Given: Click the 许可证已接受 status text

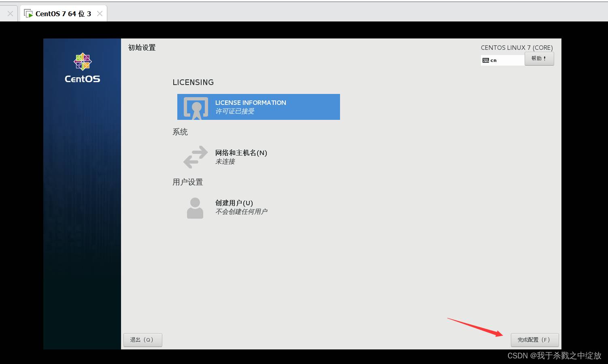Looking at the screenshot, I should pos(235,111).
